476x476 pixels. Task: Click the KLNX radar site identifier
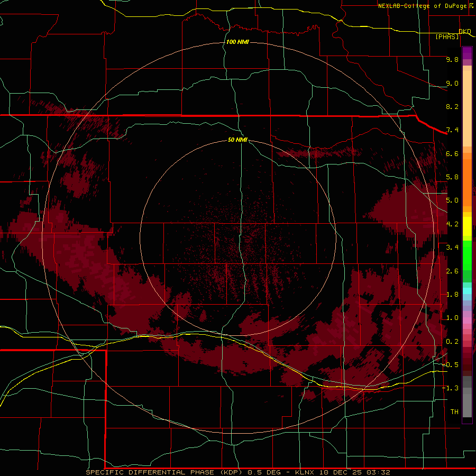click(305, 472)
